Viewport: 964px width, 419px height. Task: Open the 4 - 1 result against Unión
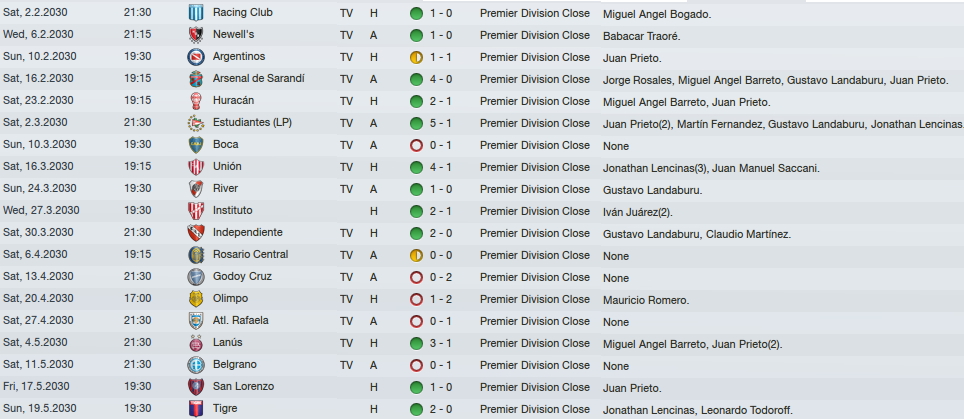click(x=440, y=167)
